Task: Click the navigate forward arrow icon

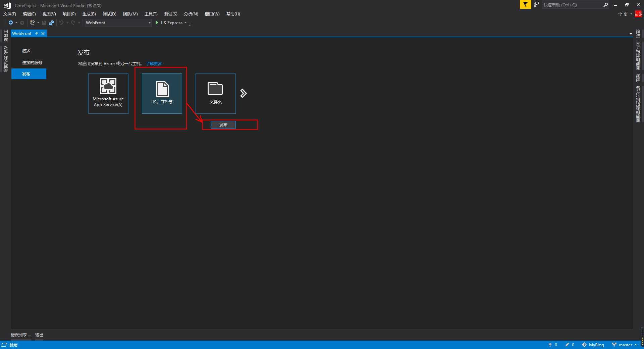Action: click(22, 23)
